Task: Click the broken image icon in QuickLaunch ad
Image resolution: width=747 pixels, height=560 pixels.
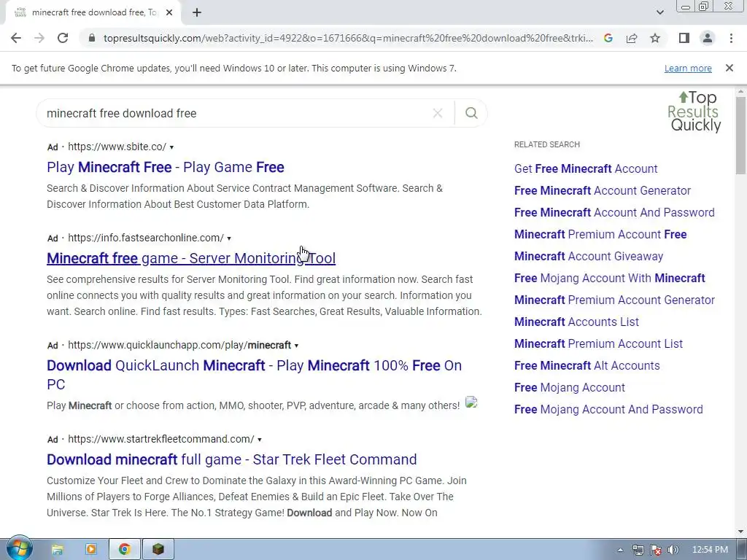Action: [x=471, y=402]
